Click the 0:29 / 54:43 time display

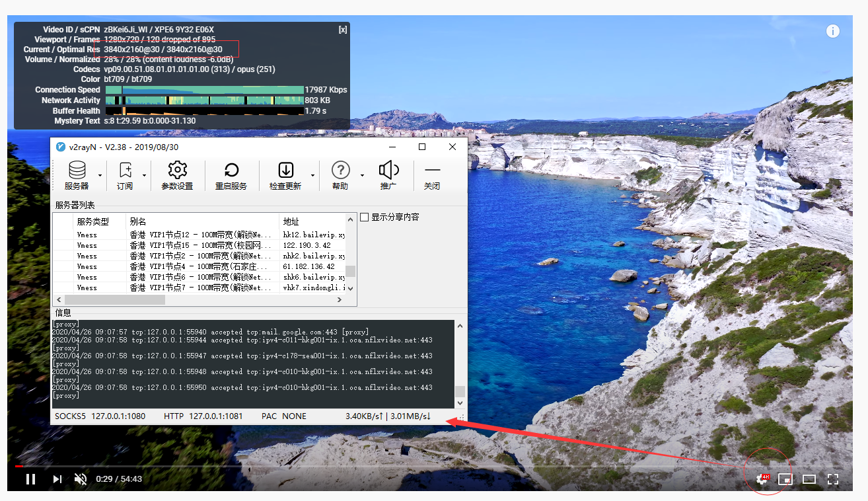click(x=119, y=479)
